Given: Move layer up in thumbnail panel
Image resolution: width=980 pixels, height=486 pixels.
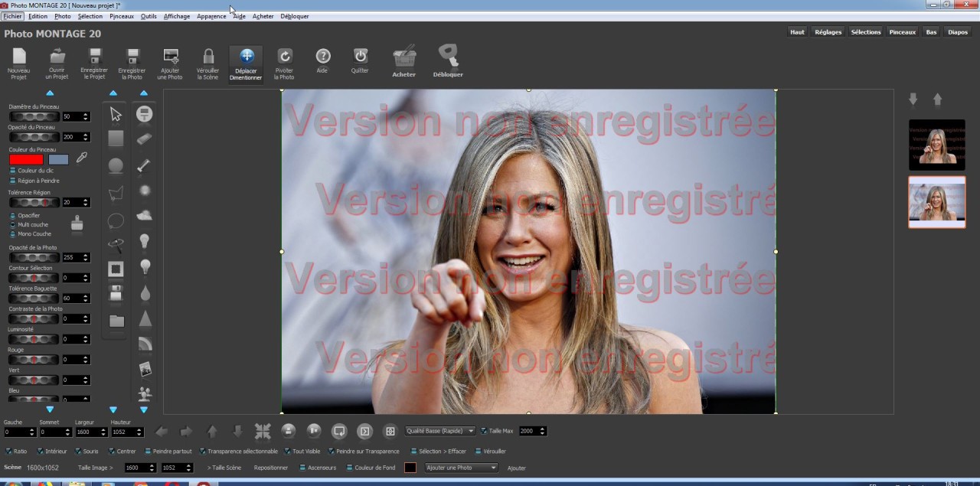Looking at the screenshot, I should tap(937, 99).
